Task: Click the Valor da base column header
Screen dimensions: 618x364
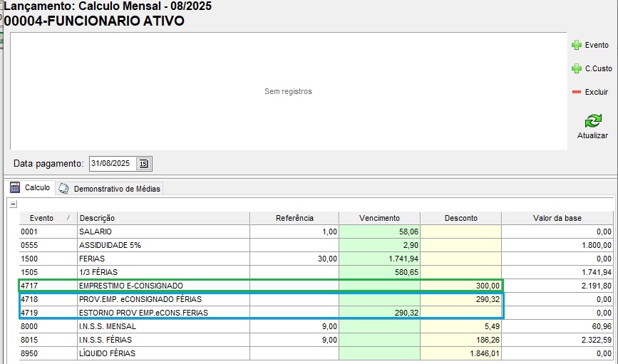Action: coord(557,218)
